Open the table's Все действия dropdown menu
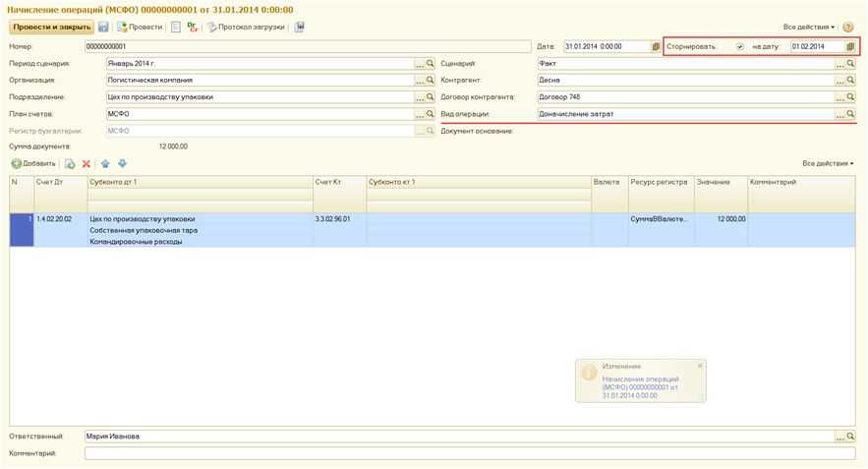Image resolution: width=868 pixels, height=469 pixels. click(x=827, y=164)
